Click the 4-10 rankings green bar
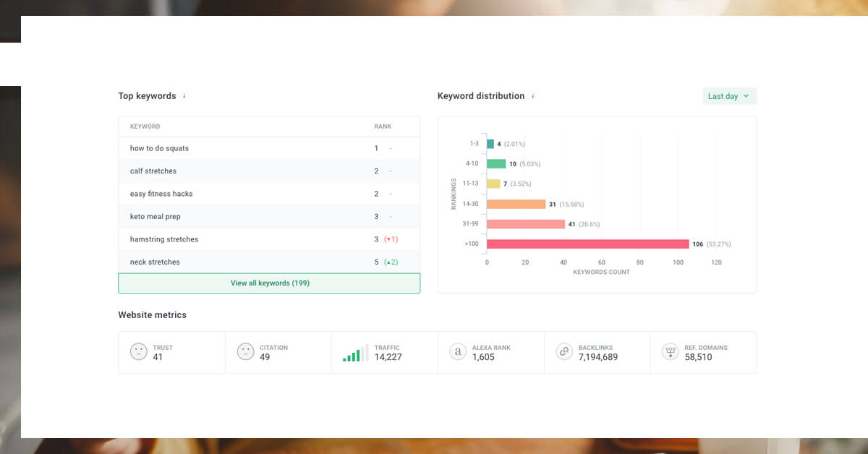 point(496,164)
